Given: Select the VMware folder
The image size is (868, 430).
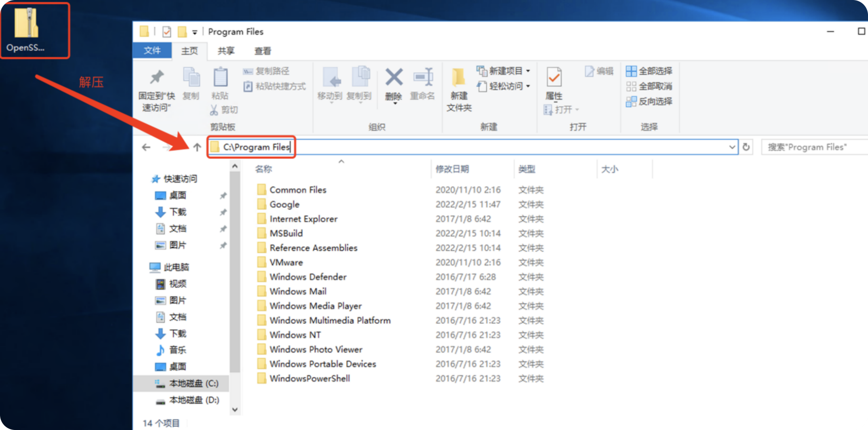Looking at the screenshot, I should 280,262.
